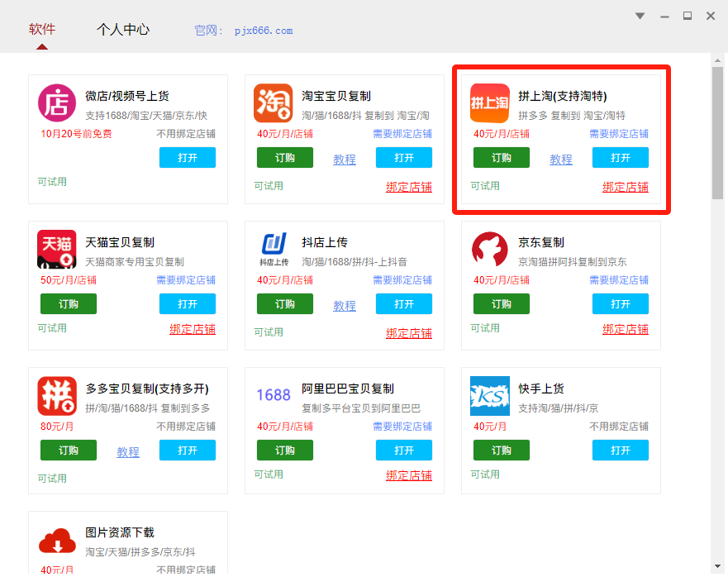Viewport: 728px width, 577px height.
Task: Click 打开 for 快手上货
Action: (x=621, y=451)
